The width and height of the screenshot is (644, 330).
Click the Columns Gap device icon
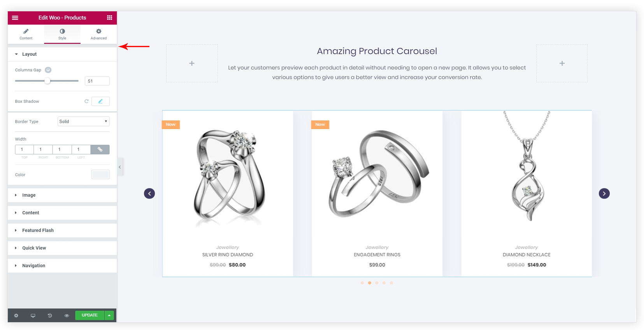(x=48, y=70)
